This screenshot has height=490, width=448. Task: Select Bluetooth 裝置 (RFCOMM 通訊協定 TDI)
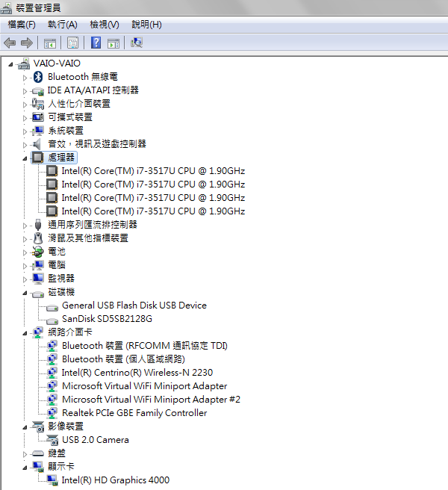coord(145,346)
